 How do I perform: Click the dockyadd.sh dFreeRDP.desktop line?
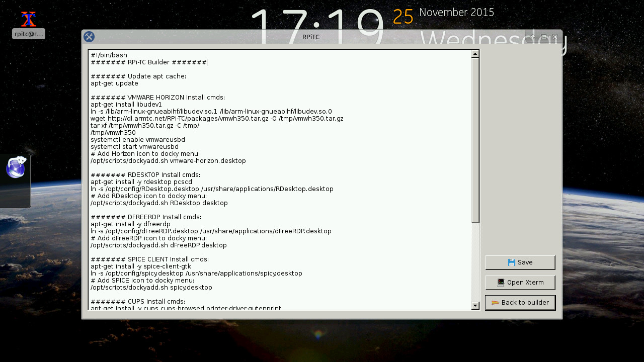click(158, 245)
